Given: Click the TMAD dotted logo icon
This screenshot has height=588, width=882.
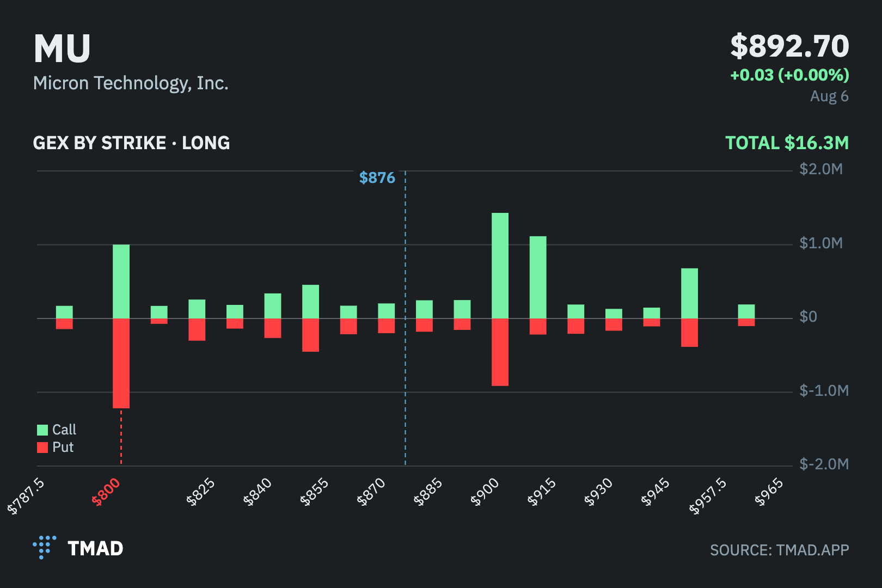Looking at the screenshot, I should (x=45, y=547).
